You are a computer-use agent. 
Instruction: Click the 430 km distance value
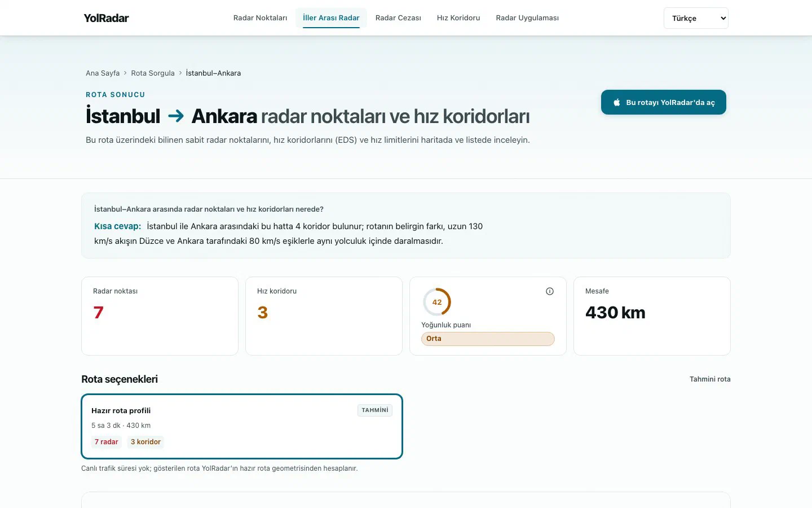615,313
